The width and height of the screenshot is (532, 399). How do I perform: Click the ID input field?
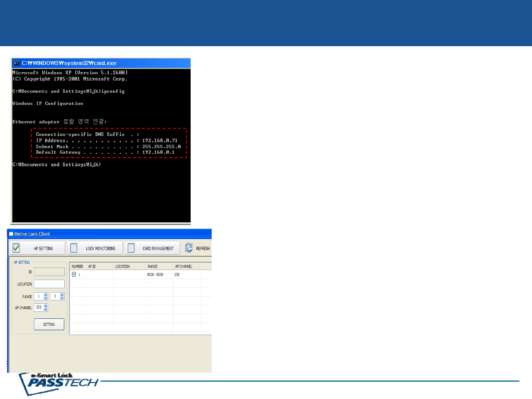pos(49,272)
